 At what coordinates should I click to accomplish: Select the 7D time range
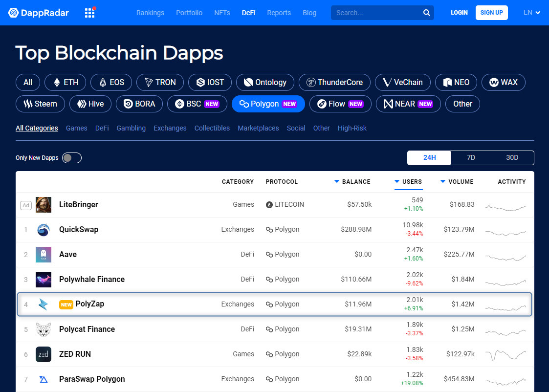point(471,157)
